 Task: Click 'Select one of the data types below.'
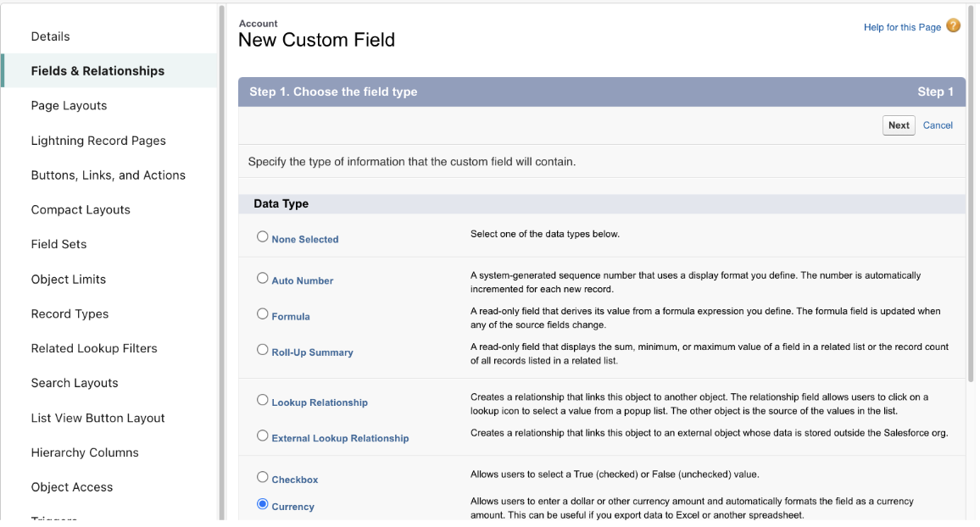[544, 234]
